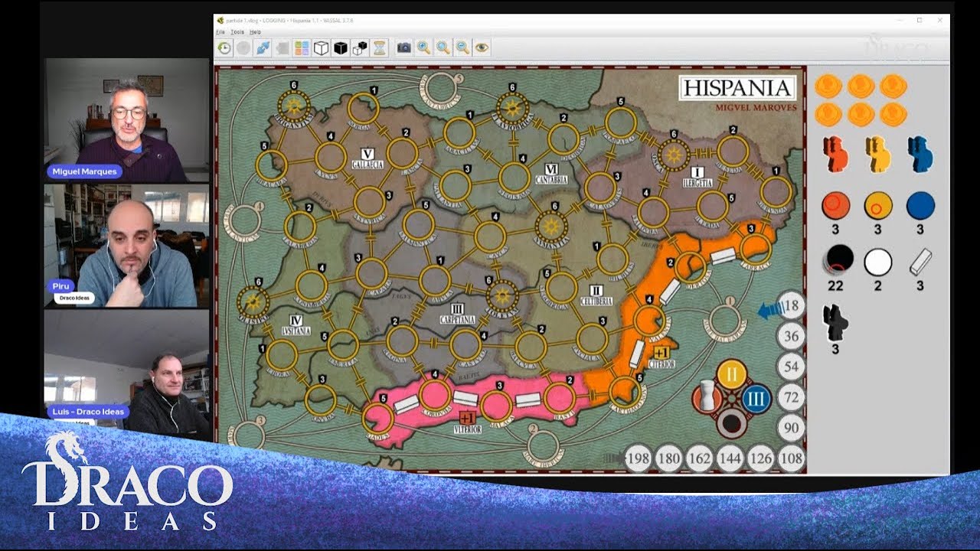Screen dimensions: 980x551
Task: Click the undo clock-arrow toolbar icon
Action: 224,48
